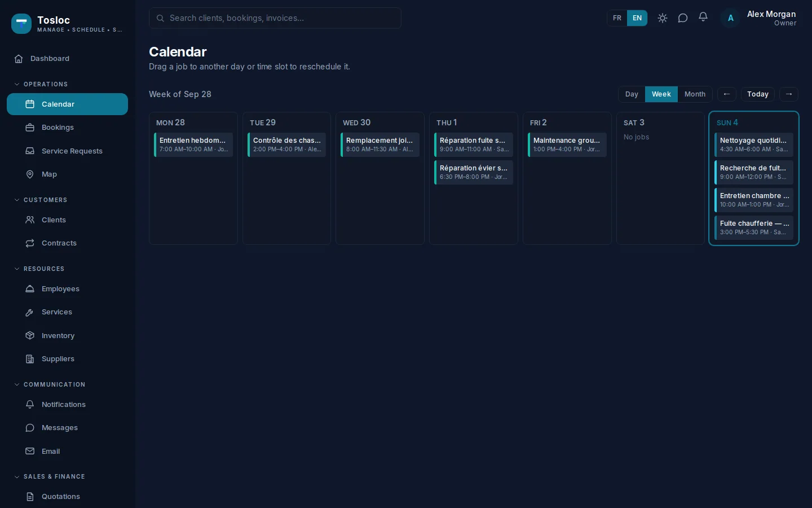Image resolution: width=812 pixels, height=508 pixels.
Task: Open Contracts repeat-arrows icon
Action: [30, 243]
